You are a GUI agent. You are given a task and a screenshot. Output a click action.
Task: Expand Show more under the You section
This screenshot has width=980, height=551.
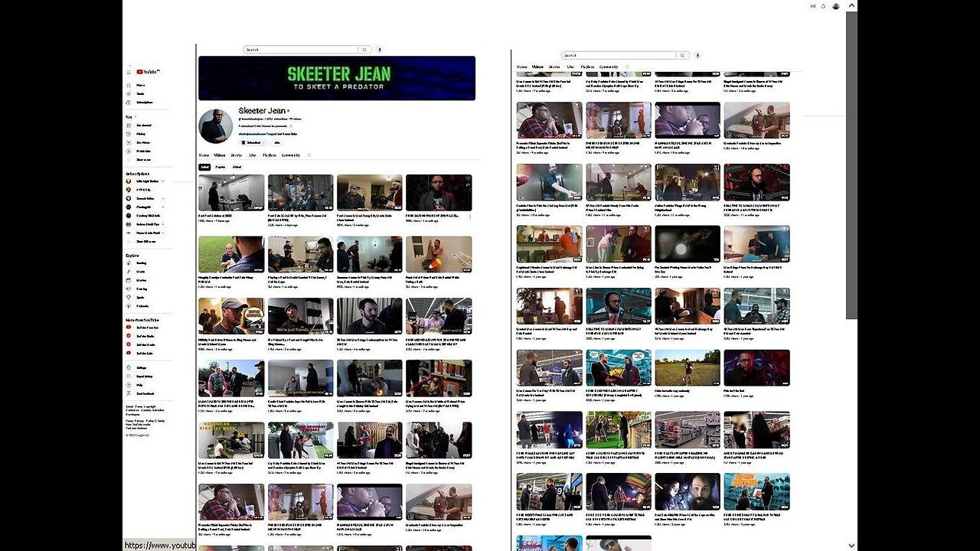142,159
